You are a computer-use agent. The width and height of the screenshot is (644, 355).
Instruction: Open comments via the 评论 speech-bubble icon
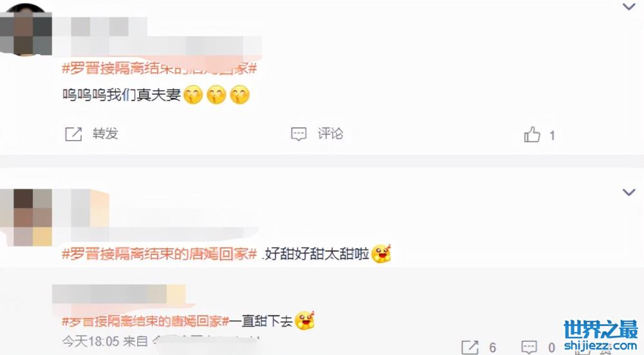(299, 134)
